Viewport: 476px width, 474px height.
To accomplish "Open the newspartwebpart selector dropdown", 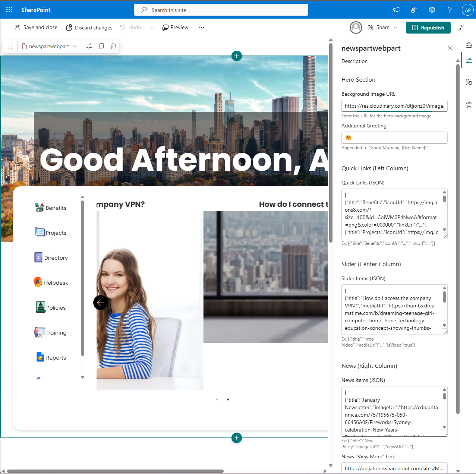I will pyautogui.click(x=50, y=46).
